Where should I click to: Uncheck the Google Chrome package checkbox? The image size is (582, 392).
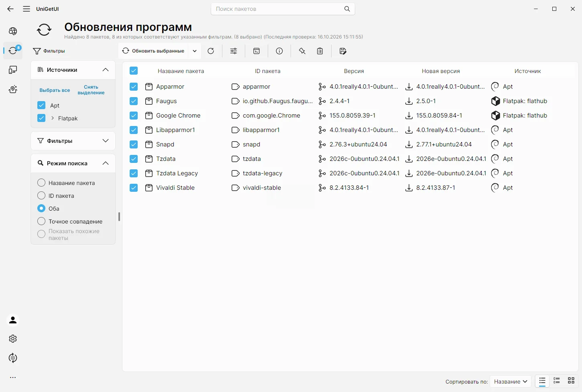134,116
